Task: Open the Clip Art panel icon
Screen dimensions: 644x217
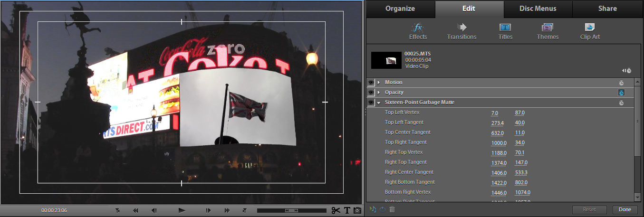Action: click(590, 28)
